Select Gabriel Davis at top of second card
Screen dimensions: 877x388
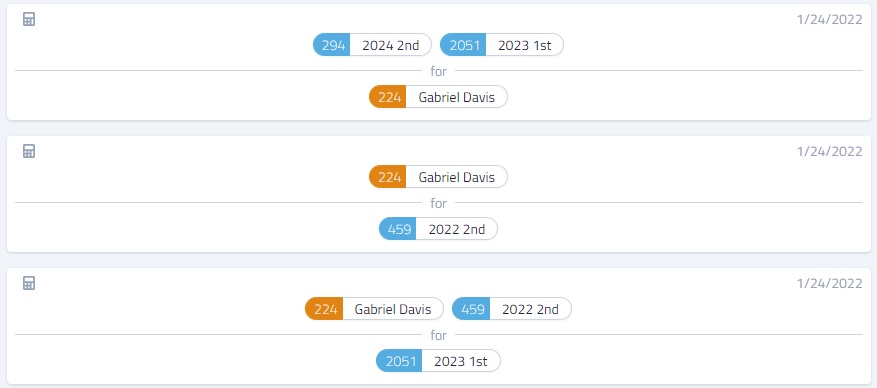tap(438, 177)
